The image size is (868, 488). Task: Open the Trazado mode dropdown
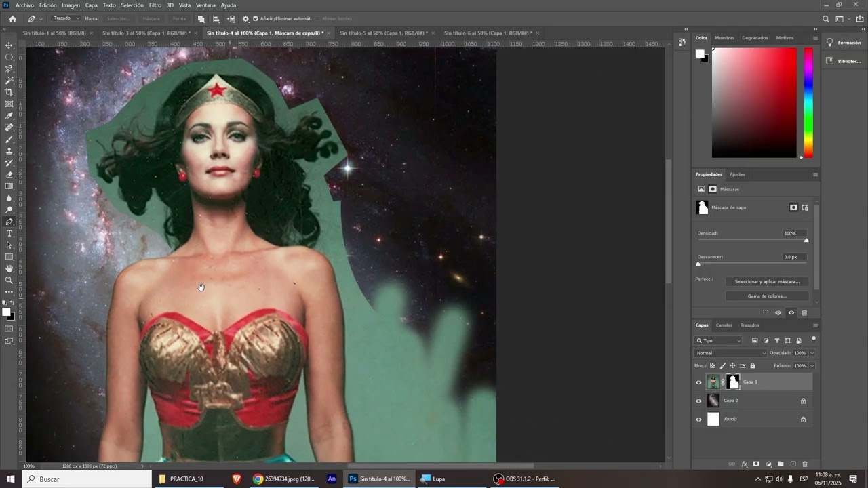(x=66, y=18)
